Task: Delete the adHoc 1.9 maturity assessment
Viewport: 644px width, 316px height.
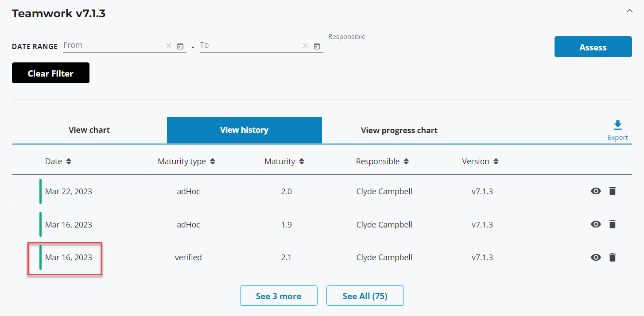Action: point(612,224)
